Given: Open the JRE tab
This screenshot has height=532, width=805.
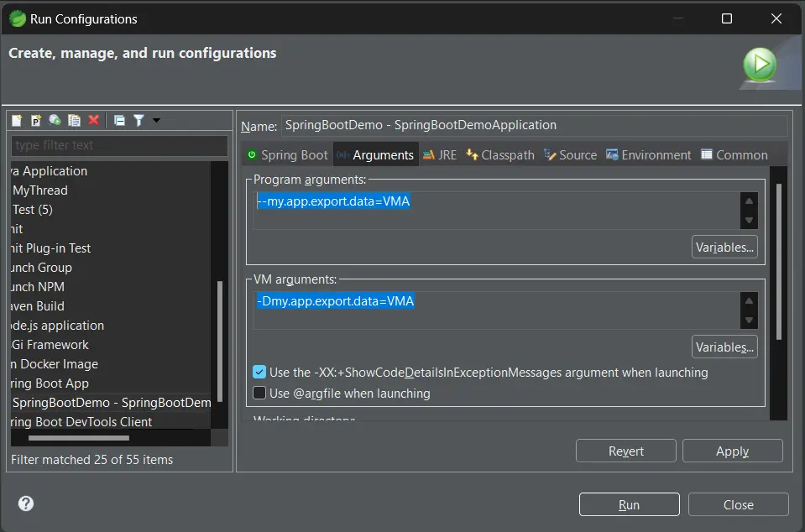Looking at the screenshot, I should [x=440, y=155].
